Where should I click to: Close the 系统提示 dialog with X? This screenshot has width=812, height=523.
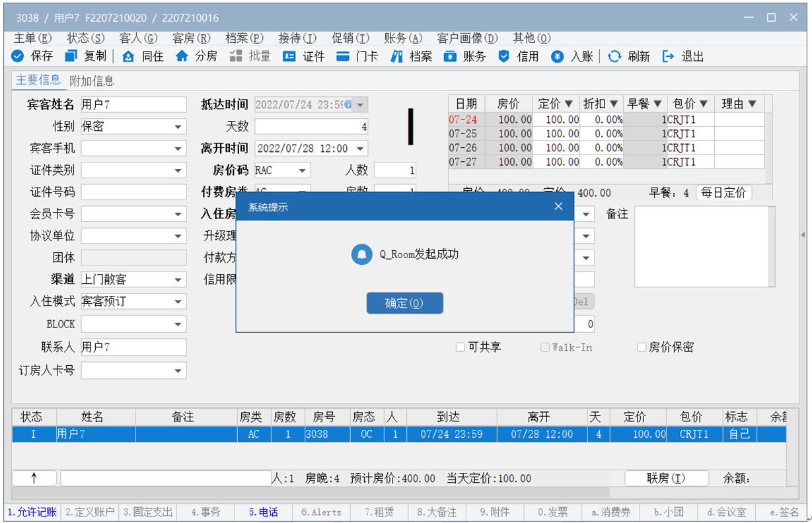coord(558,207)
